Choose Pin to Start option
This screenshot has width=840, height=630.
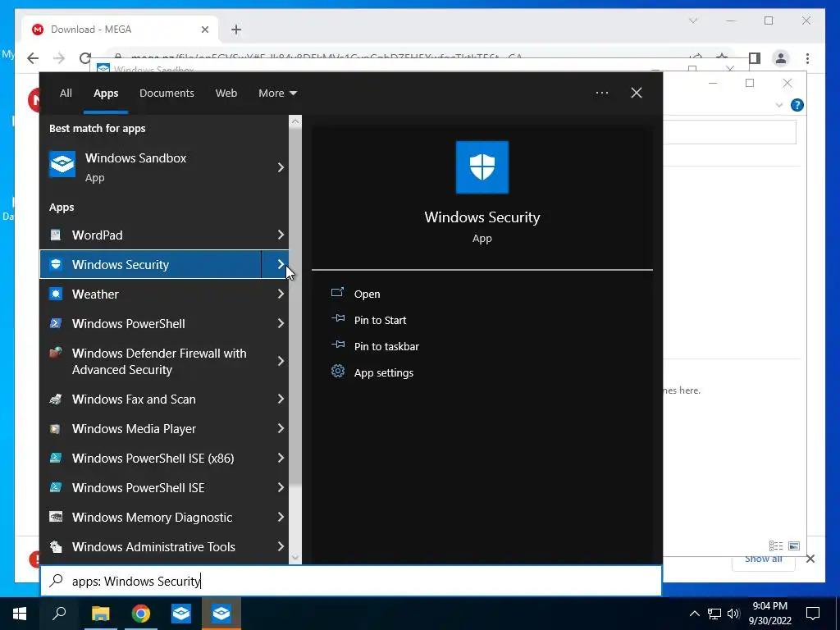tap(380, 320)
